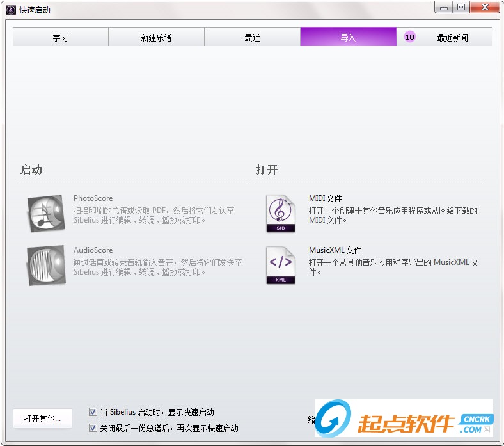The height and width of the screenshot is (446, 504).
Task: Launch PhotoScore via its scanner icon
Action: 46,213
